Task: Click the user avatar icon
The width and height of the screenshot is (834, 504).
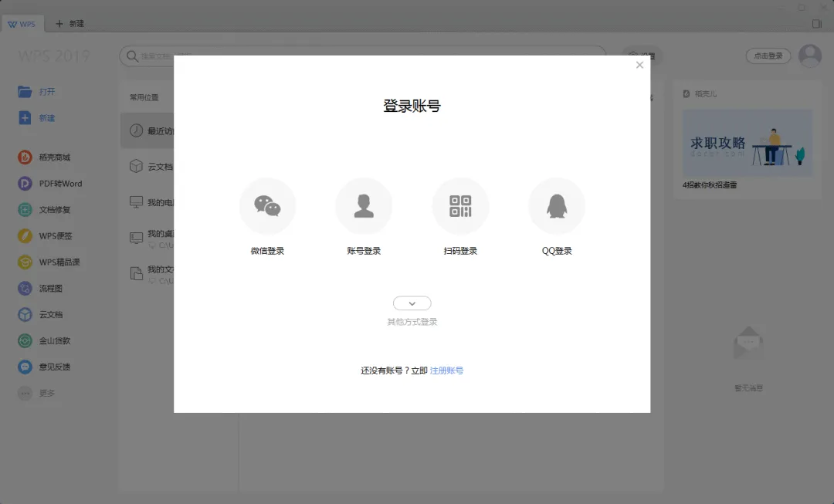Action: click(810, 56)
